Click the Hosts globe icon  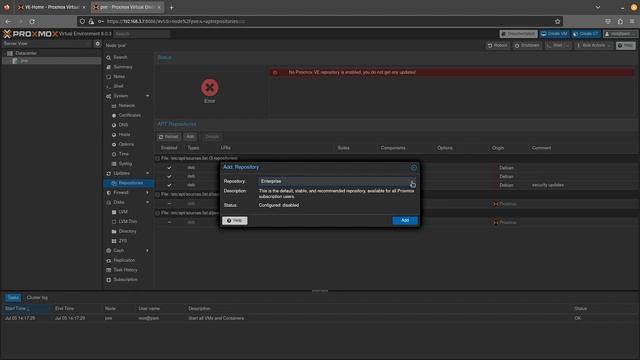tap(114, 135)
